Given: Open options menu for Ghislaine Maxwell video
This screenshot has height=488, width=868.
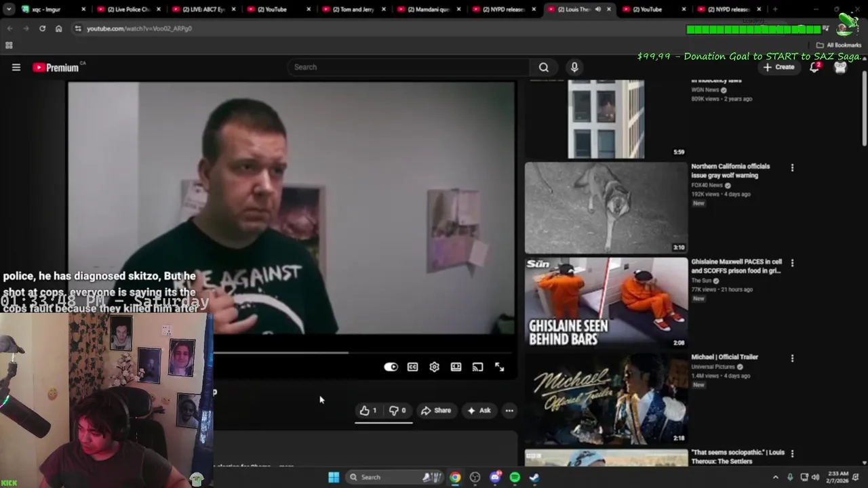Looking at the screenshot, I should coord(792,262).
